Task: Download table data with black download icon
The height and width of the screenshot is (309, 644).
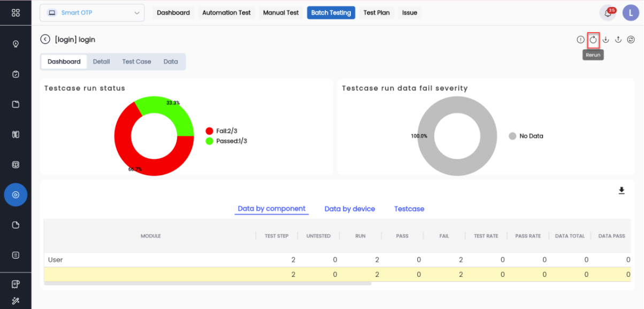Action: (622, 191)
